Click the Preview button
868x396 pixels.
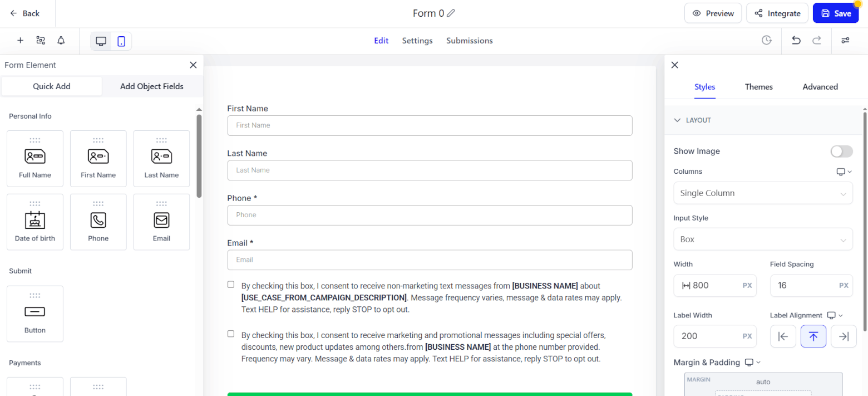tap(713, 13)
